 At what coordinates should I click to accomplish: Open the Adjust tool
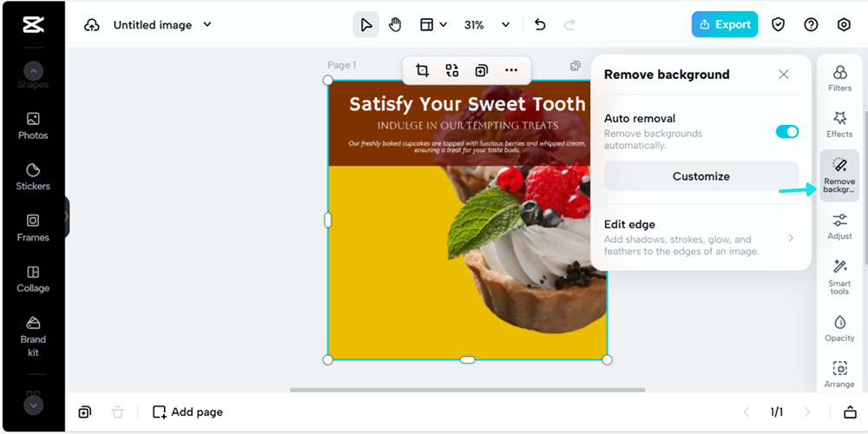839,226
